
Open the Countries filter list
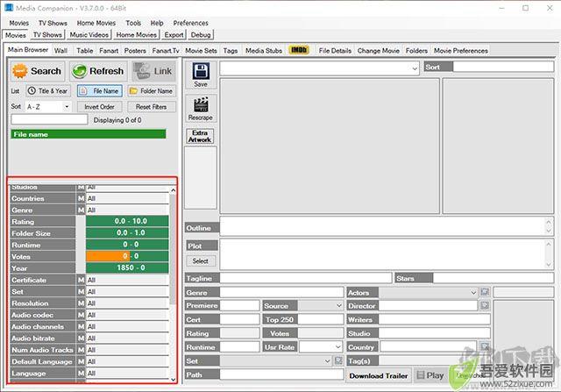point(127,198)
